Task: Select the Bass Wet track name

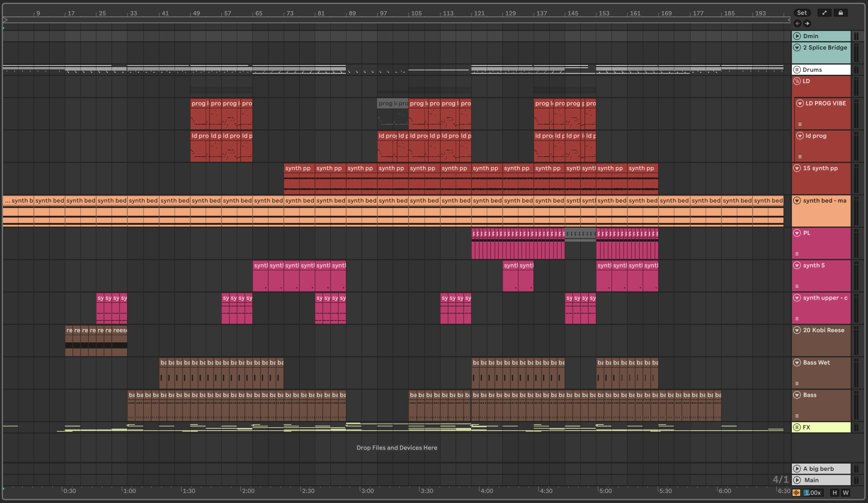Action: pyautogui.click(x=816, y=362)
